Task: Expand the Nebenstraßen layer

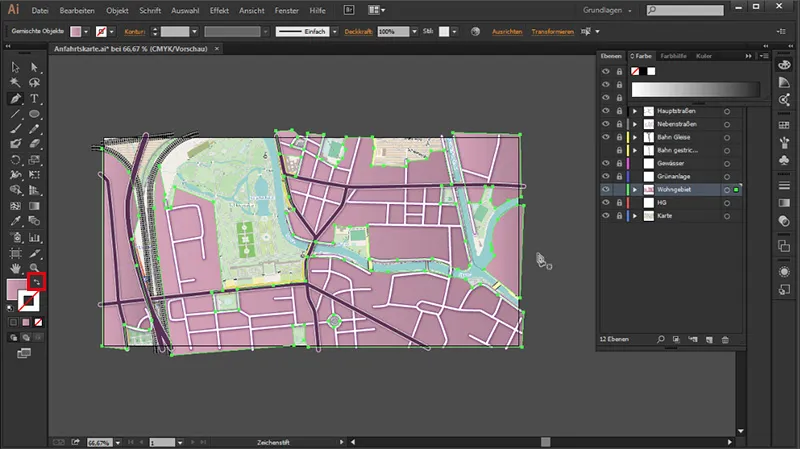Action: coord(635,124)
